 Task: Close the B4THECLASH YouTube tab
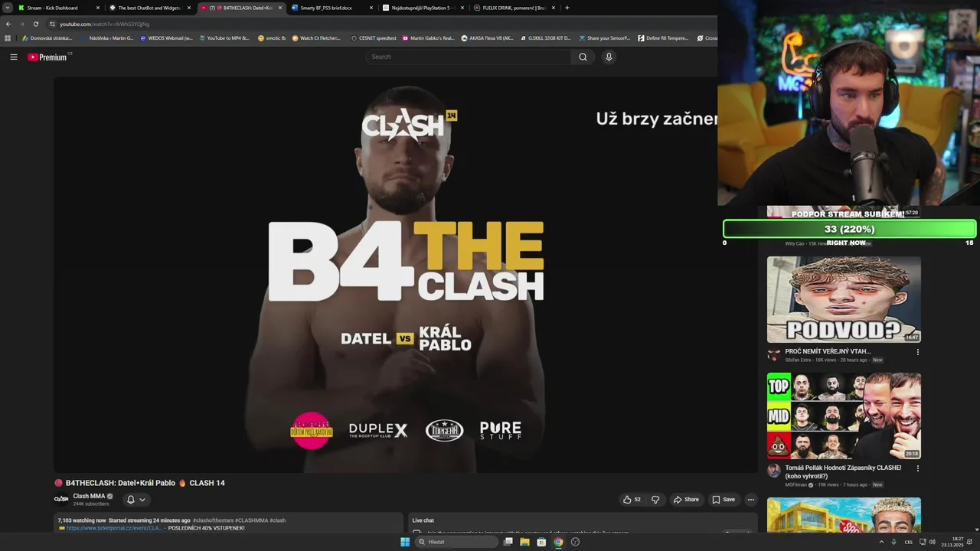tap(279, 8)
